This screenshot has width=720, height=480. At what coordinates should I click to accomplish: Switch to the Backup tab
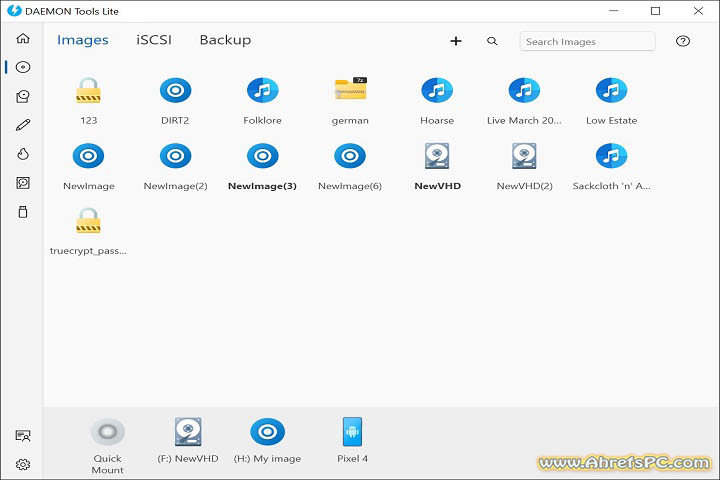[x=225, y=40]
